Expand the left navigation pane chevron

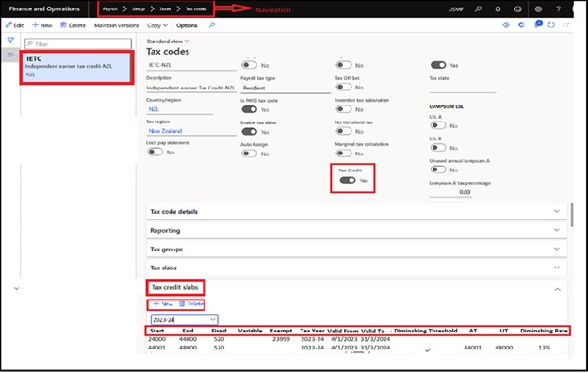[16, 288]
